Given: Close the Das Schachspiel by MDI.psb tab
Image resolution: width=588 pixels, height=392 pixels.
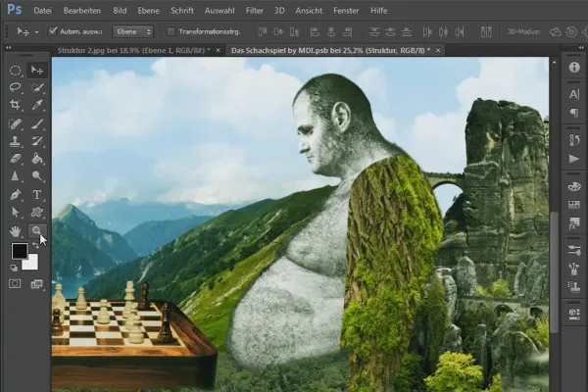Looking at the screenshot, I should tap(438, 50).
